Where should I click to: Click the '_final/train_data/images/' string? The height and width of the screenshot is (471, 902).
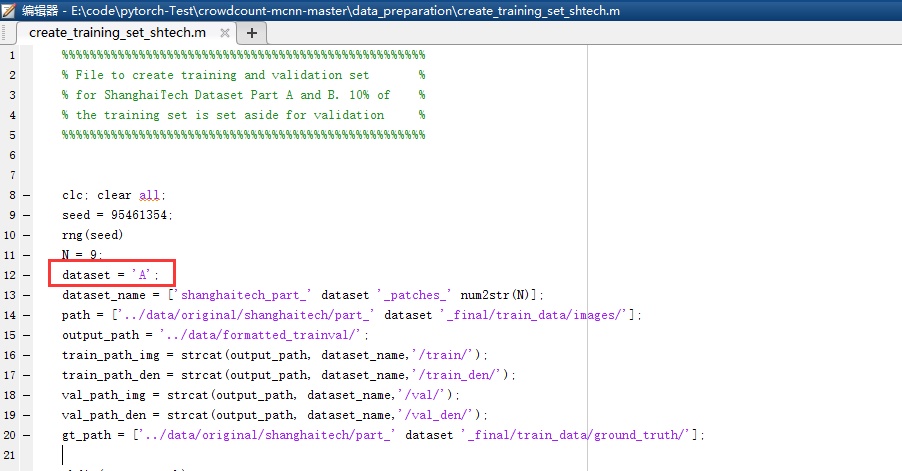coord(536,315)
